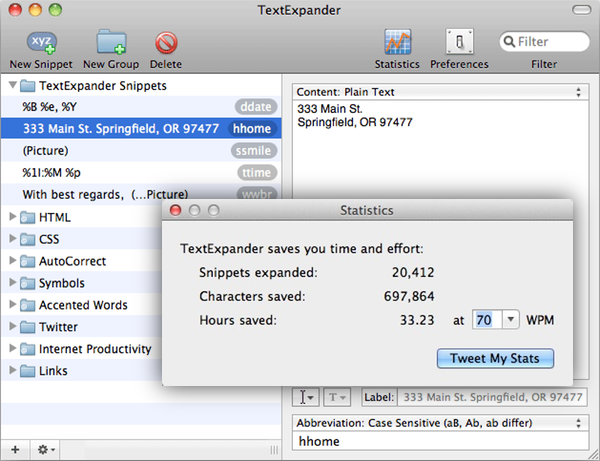
Task: Open the cursor insertion menu button
Action: pyautogui.click(x=306, y=397)
